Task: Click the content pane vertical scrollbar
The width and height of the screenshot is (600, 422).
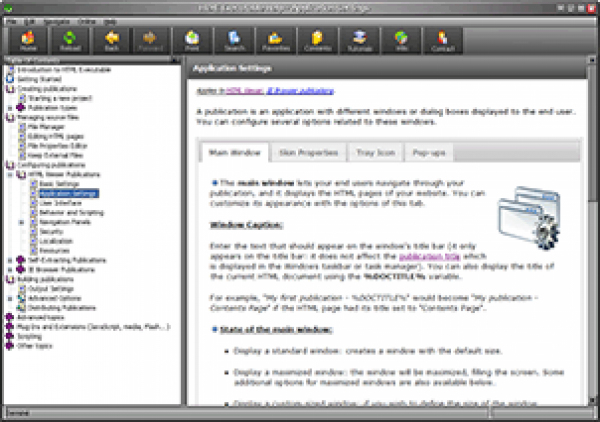Action: (592, 230)
